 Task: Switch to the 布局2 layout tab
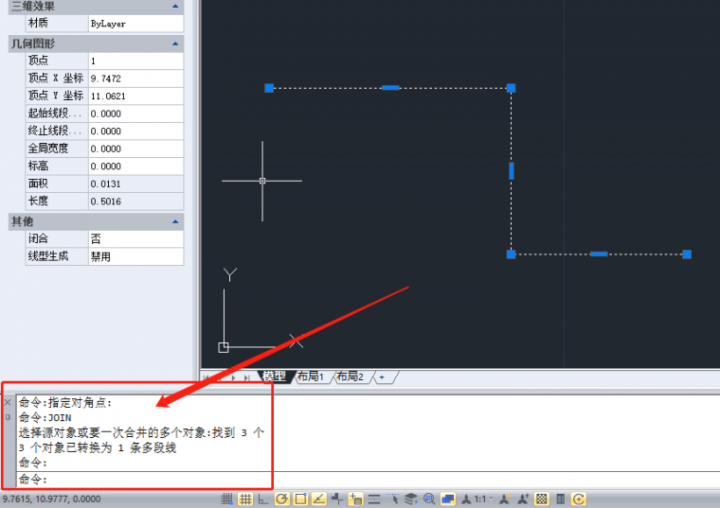coord(350,377)
